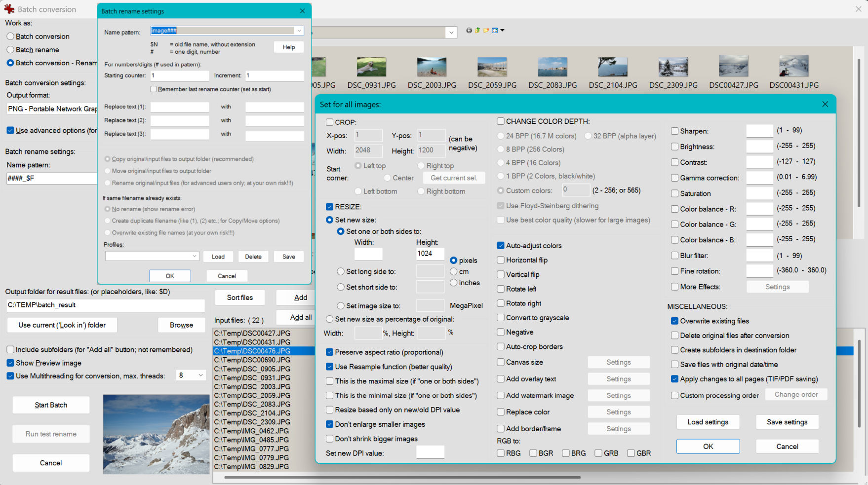Open the view menu grid icon
Screen dimensions: 868x485
pos(495,31)
